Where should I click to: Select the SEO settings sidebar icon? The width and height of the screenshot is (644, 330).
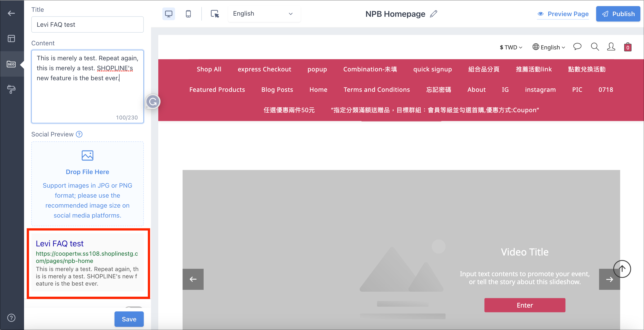tap(11, 64)
